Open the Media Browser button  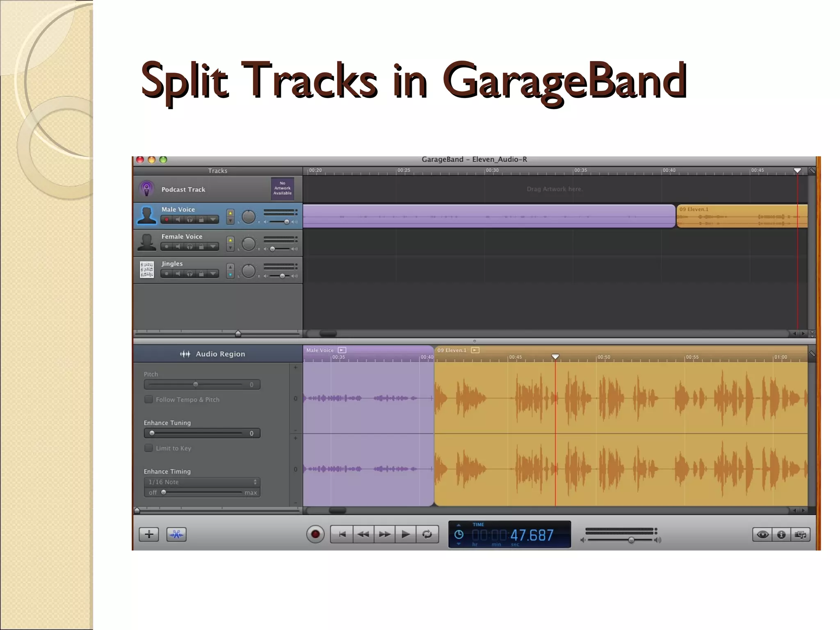[800, 534]
